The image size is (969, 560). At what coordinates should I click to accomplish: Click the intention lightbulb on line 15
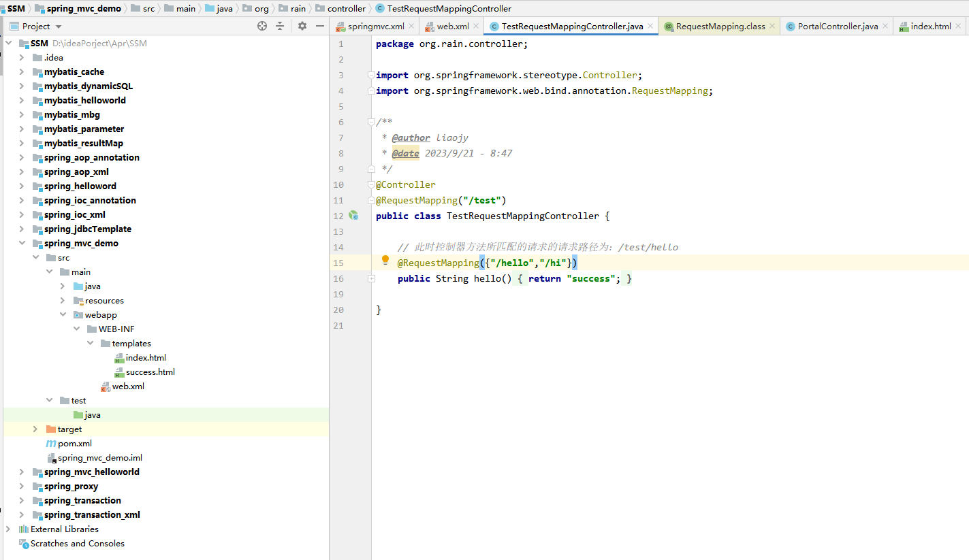point(385,261)
